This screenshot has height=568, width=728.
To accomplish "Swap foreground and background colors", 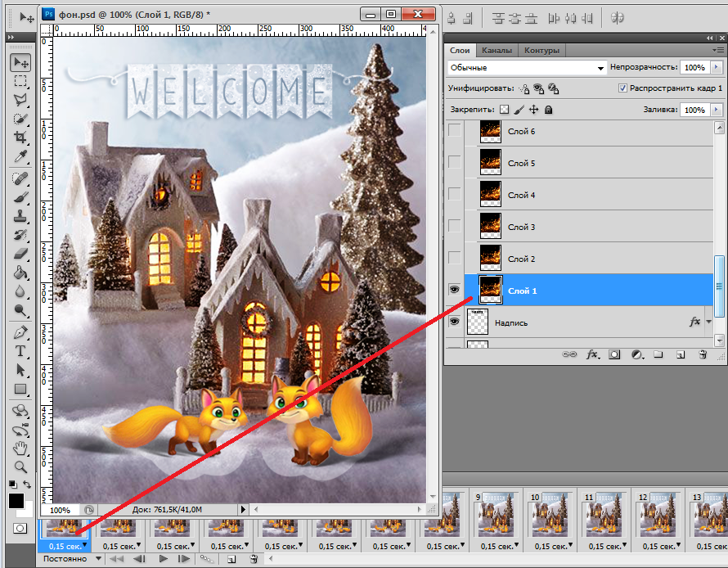I will tap(27, 485).
